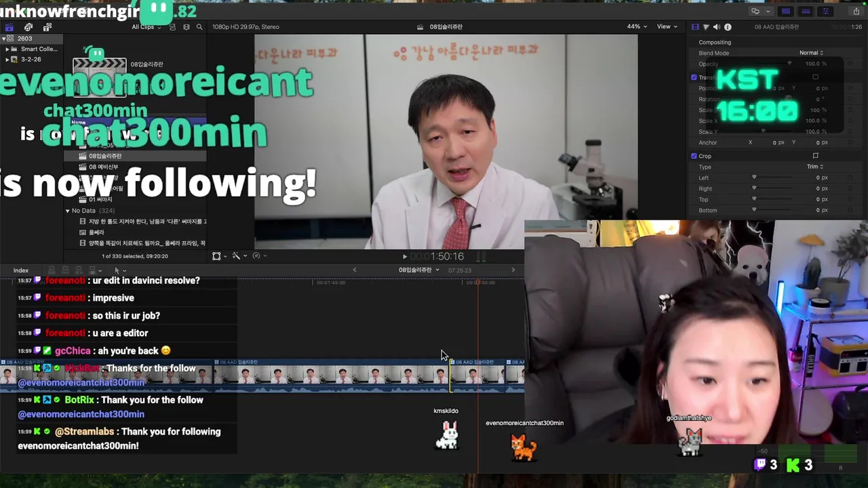Click the Anchor X value field
Image resolution: width=868 pixels, height=488 pixels.
(778, 143)
